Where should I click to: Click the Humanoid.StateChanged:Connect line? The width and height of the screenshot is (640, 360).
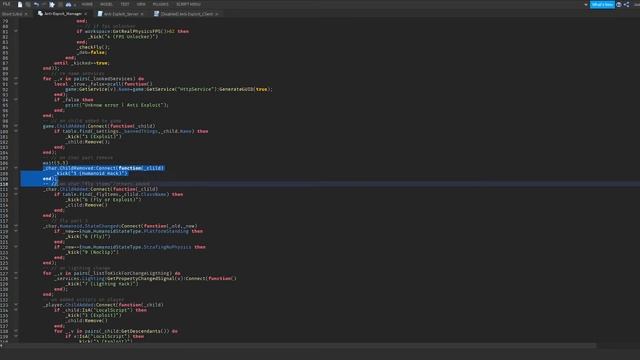click(x=120, y=226)
